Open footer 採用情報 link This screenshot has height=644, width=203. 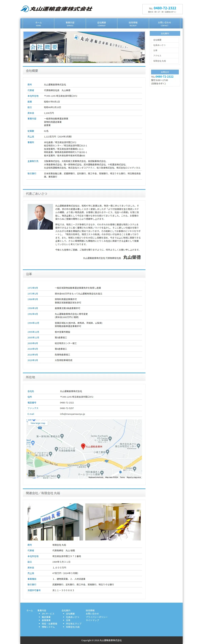click(90, 610)
